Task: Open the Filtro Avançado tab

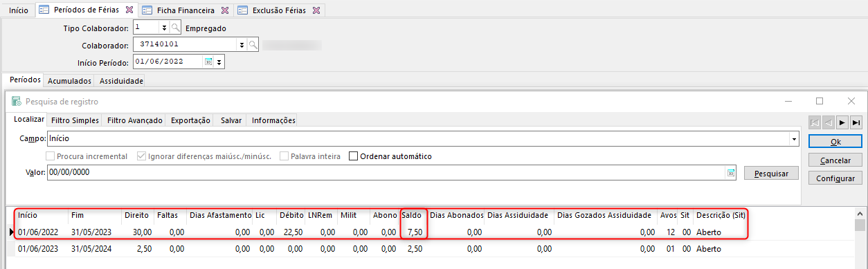Action: click(135, 120)
